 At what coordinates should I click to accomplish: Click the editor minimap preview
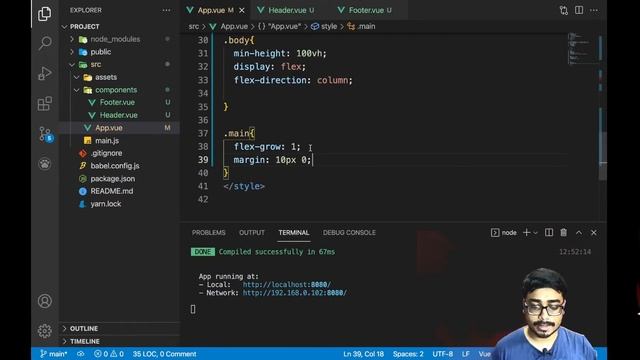click(x=582, y=49)
